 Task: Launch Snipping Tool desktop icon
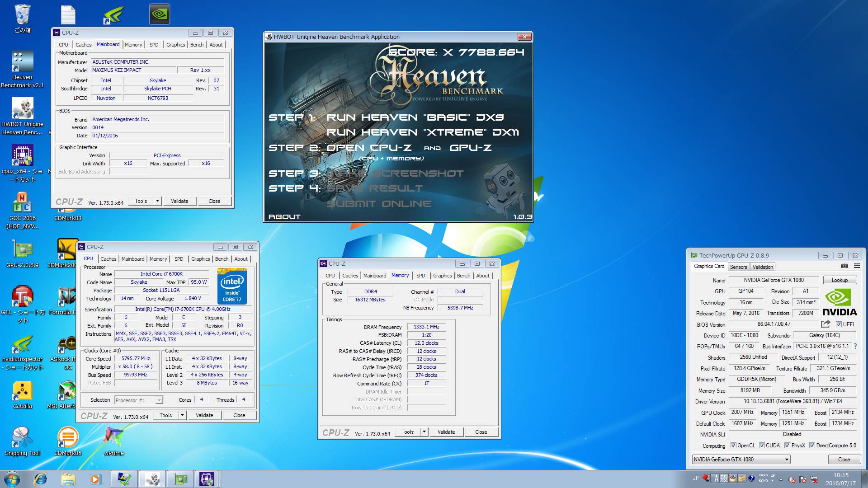coord(22,441)
